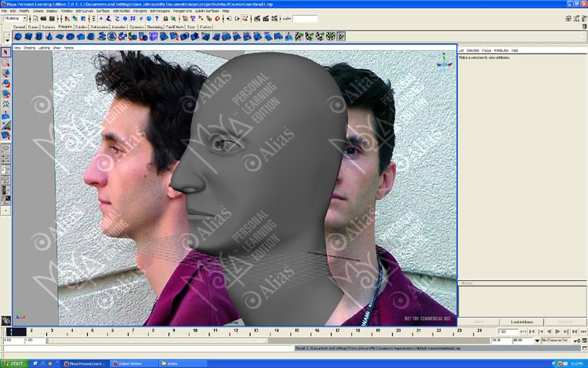Create a polygon cylinder from shelf
The width and height of the screenshot is (588, 368).
pos(38,36)
